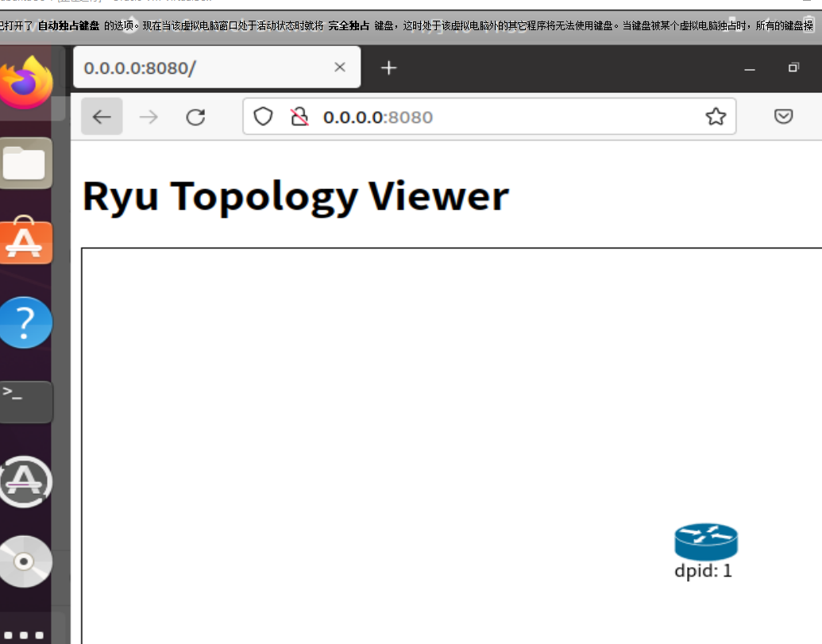Image resolution: width=822 pixels, height=644 pixels.
Task: Go back to the previous page
Action: coord(102,116)
